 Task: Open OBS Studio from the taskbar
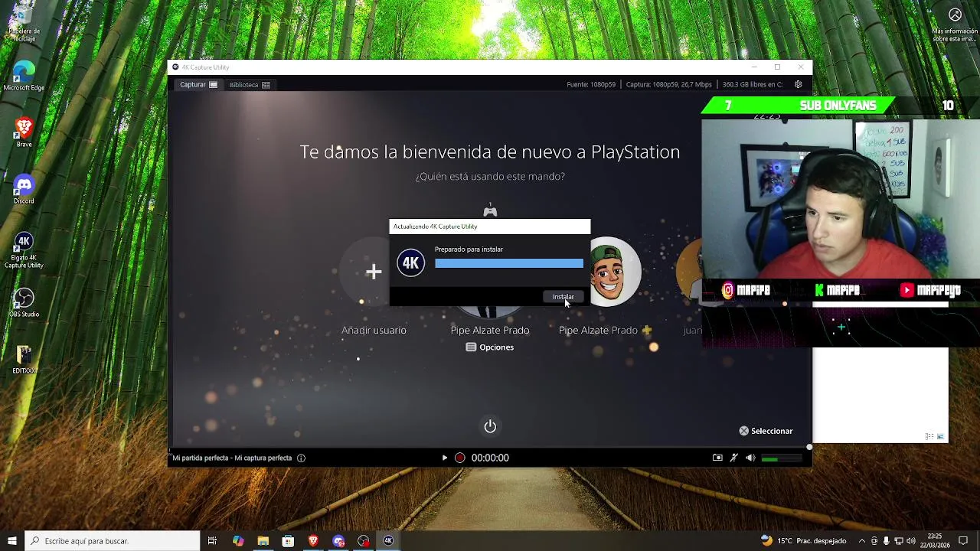363,541
